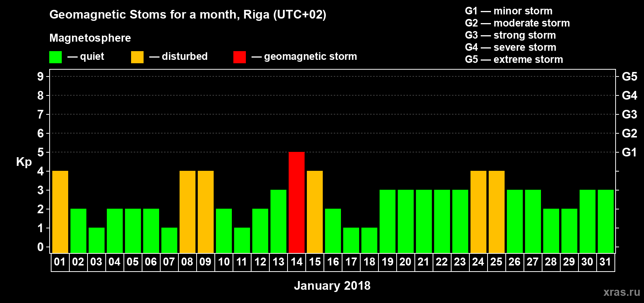
Task: Click the 'xras.ru' text
Action: tap(622, 292)
